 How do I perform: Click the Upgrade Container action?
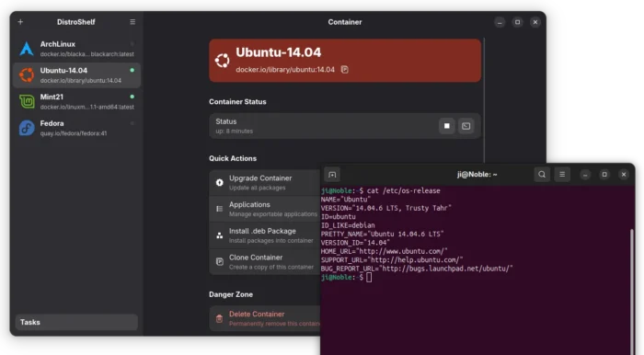click(265, 183)
